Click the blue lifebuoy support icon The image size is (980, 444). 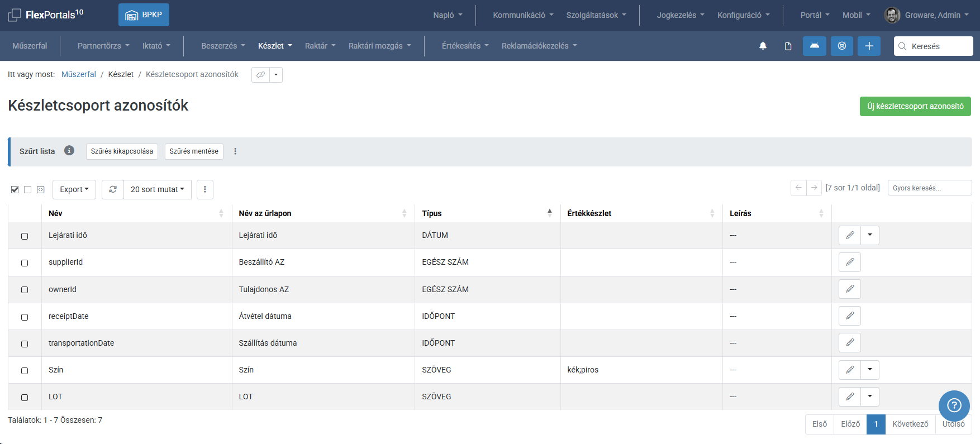(x=842, y=46)
